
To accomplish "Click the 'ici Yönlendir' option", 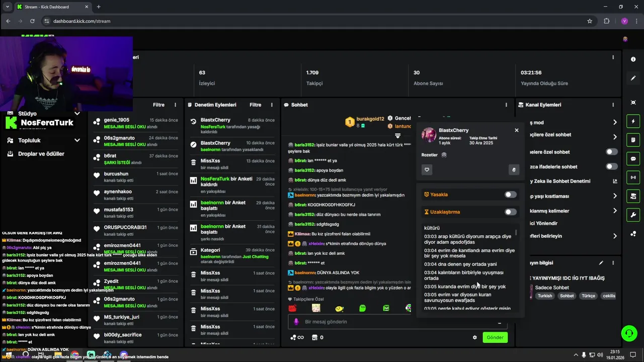I will [x=544, y=223].
